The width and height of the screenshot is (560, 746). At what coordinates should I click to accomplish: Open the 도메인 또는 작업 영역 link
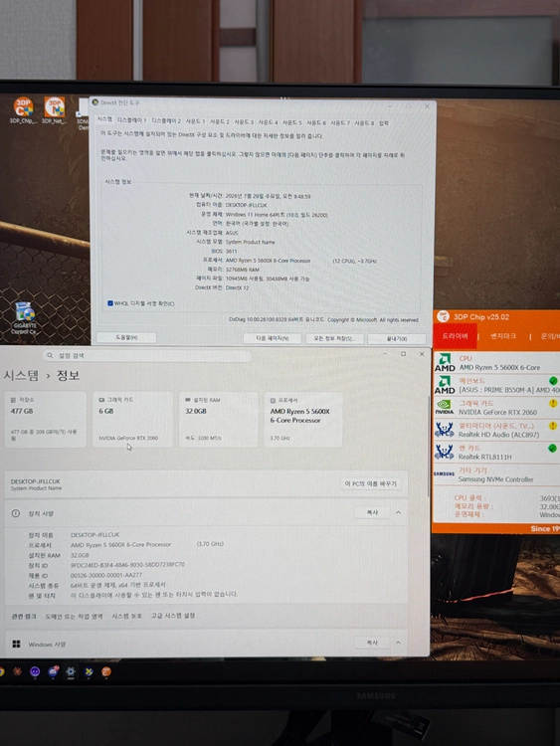coord(74,616)
